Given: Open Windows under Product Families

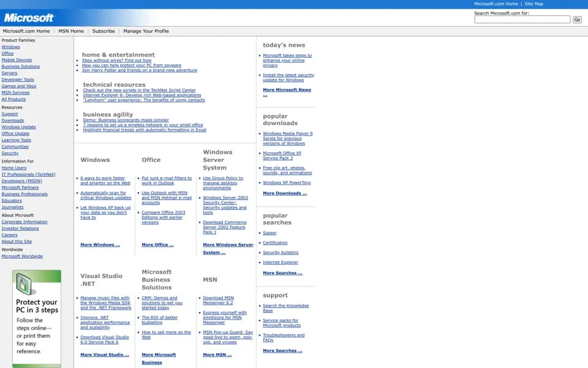Looking at the screenshot, I should 10,47.
